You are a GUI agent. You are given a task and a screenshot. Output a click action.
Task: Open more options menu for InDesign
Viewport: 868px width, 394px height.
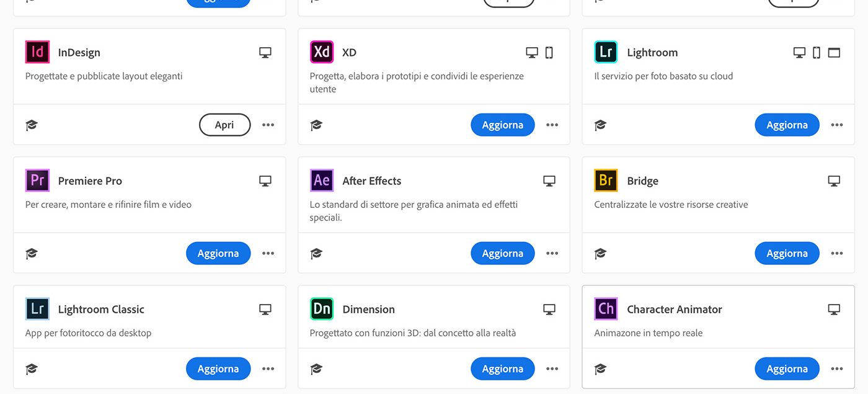point(268,125)
